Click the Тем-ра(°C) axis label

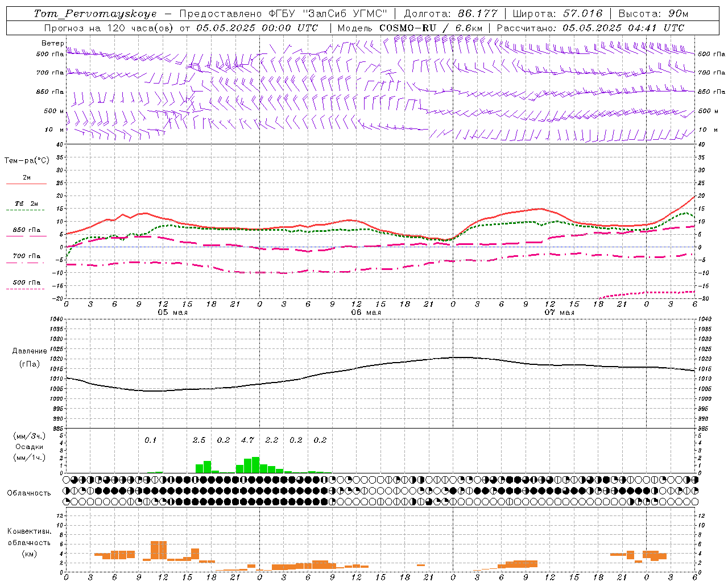tap(27, 160)
